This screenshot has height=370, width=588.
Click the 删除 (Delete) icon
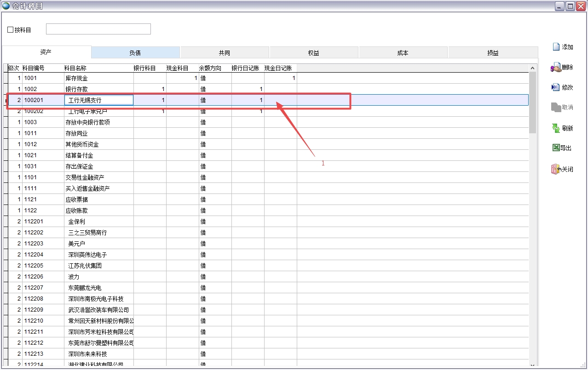tap(556, 68)
